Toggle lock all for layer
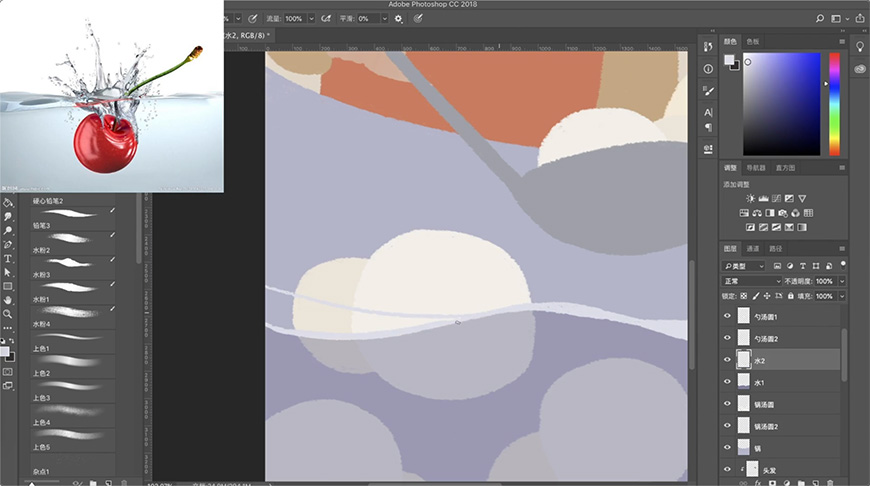Image resolution: width=870 pixels, height=486 pixels. point(790,296)
